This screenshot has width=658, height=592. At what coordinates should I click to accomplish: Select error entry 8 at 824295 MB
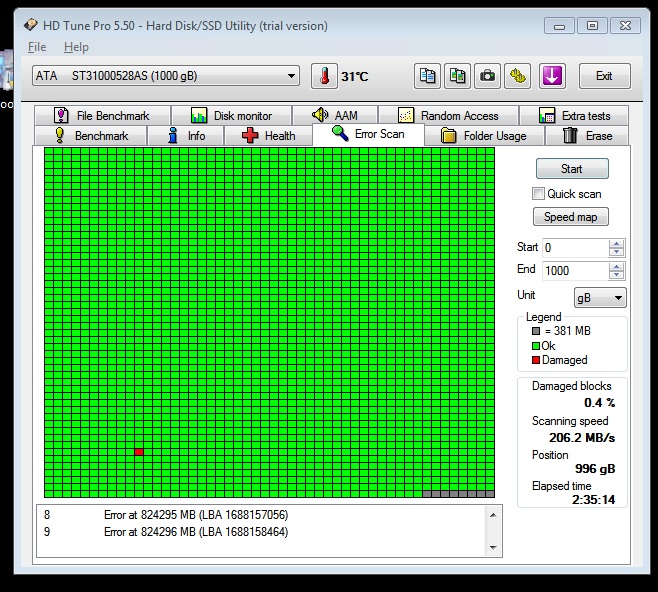(166, 515)
